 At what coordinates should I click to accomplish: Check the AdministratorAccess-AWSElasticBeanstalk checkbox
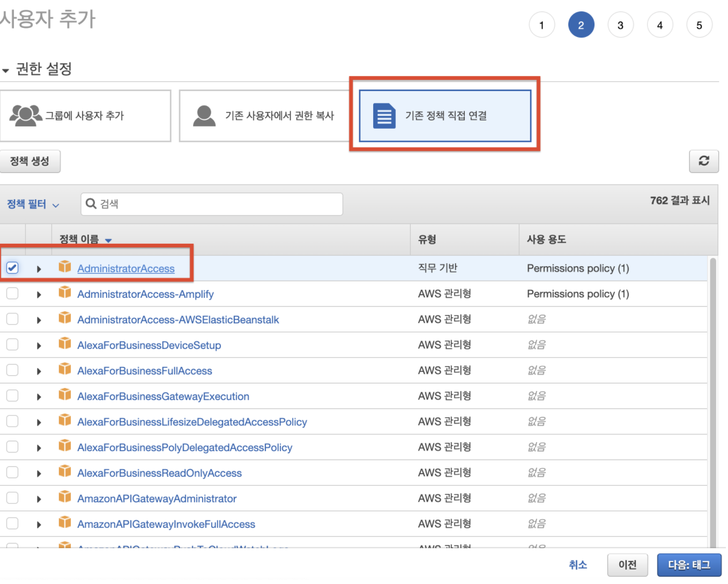click(x=12, y=319)
